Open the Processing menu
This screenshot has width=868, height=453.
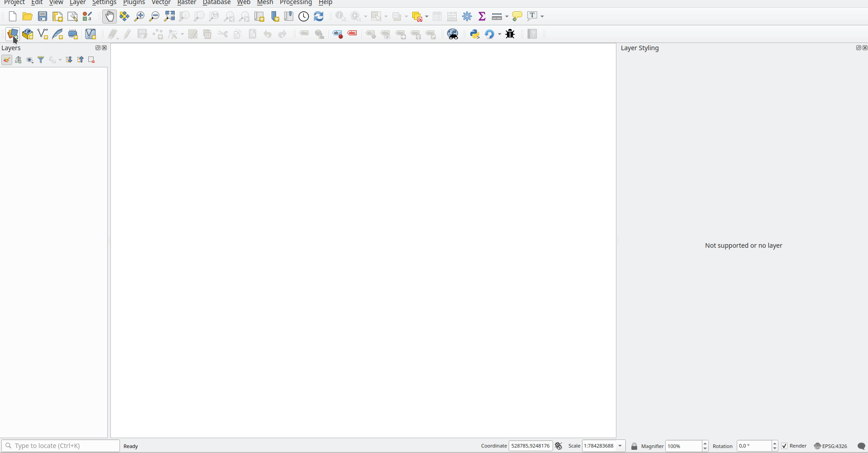pos(296,3)
